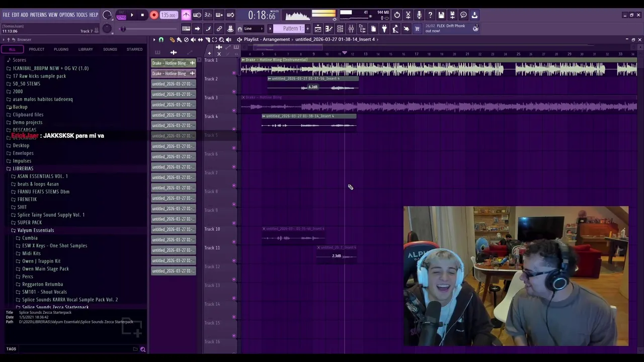Open the undo history icon
The width and height of the screenshot is (644, 362).
tap(397, 15)
